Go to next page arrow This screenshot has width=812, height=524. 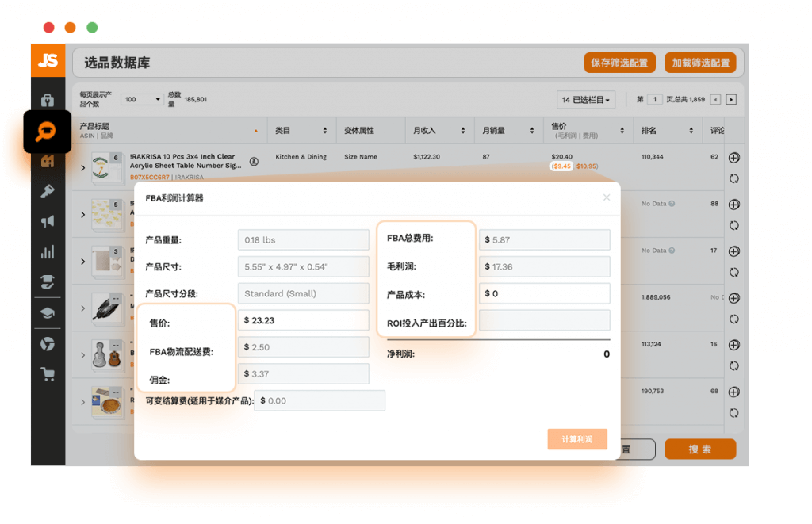(731, 99)
